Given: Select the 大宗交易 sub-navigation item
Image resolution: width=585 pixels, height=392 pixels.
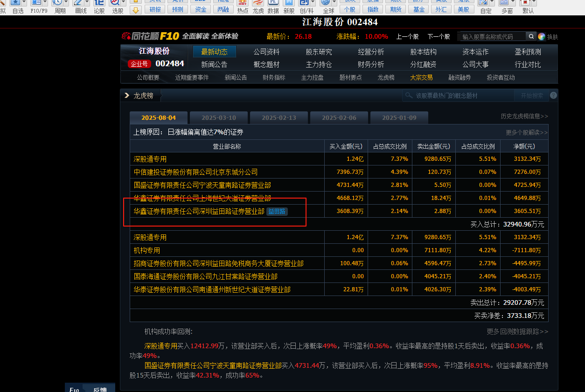Looking at the screenshot, I should tap(421, 77).
